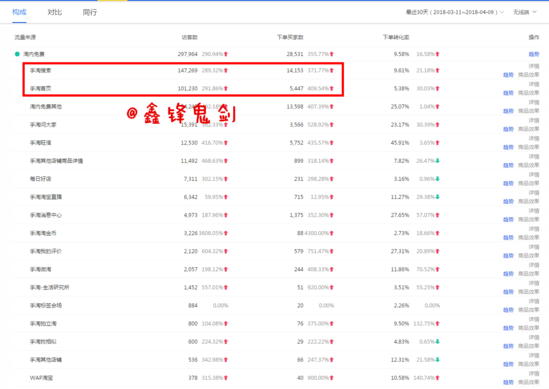
Task: Switch to the 同行 tab
Action: click(90, 12)
